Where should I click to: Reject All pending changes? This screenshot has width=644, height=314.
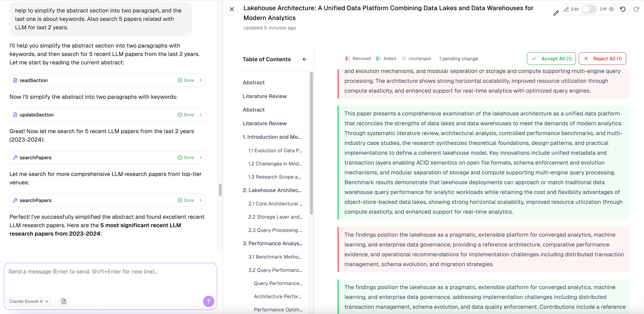602,58
